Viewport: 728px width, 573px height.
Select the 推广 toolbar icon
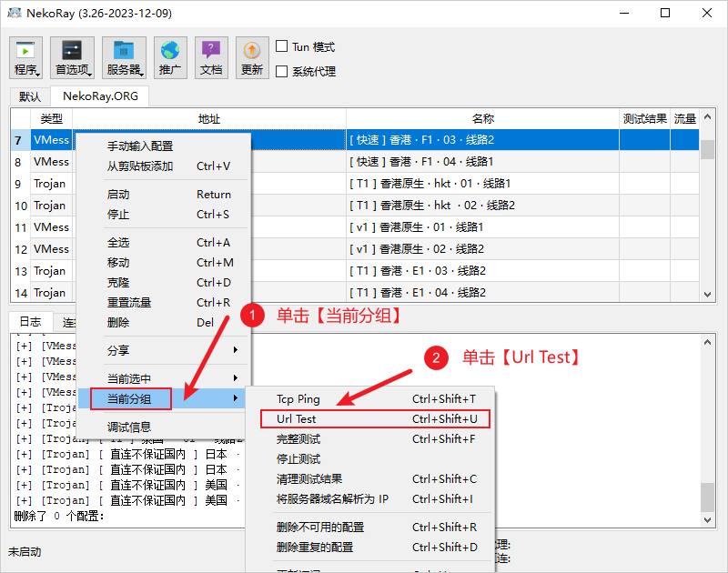pos(170,56)
